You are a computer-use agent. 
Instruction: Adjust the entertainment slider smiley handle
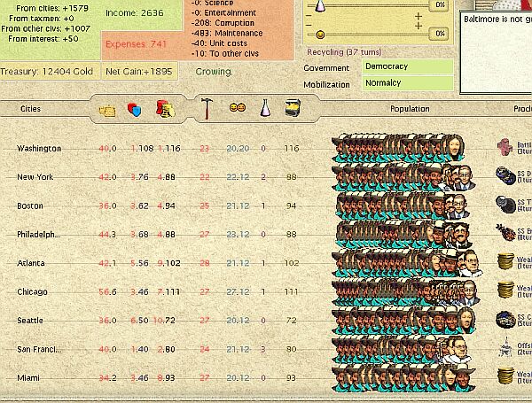(320, 34)
